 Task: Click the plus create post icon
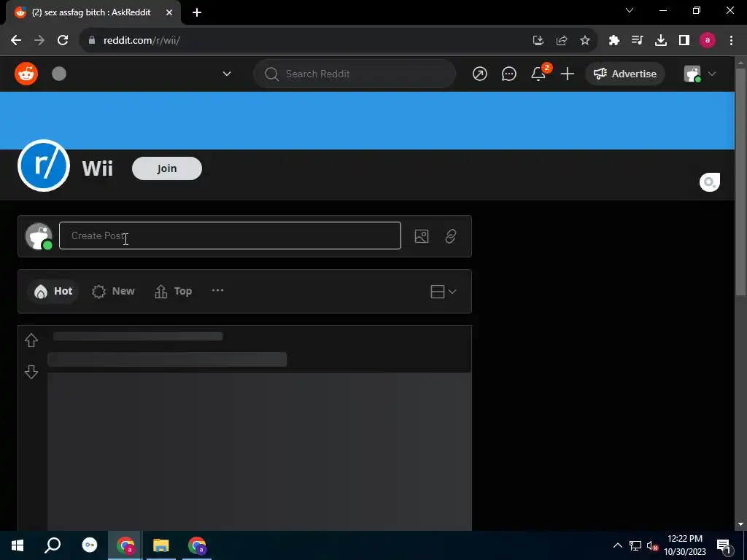(568, 74)
